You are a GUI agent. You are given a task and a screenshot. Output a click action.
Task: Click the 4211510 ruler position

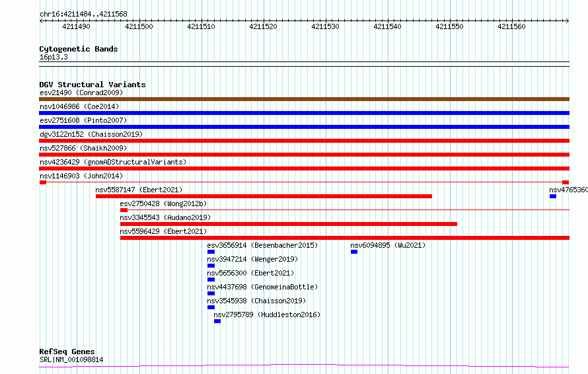201,26
